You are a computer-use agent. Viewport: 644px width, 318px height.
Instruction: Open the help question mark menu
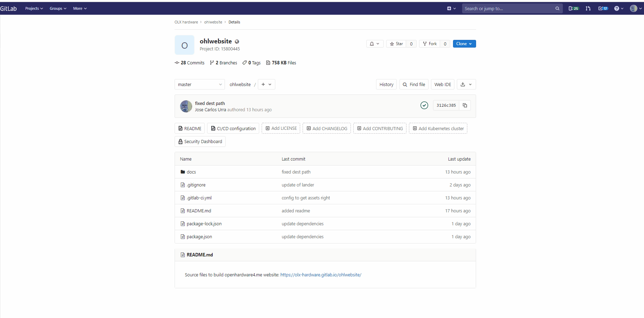point(618,8)
